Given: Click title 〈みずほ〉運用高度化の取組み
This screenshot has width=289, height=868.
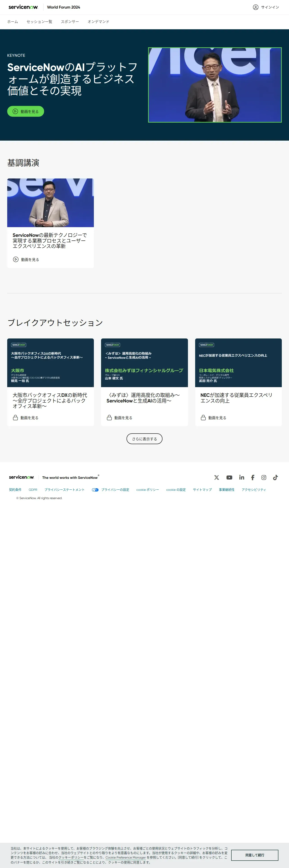Looking at the screenshot, I should [143, 398].
